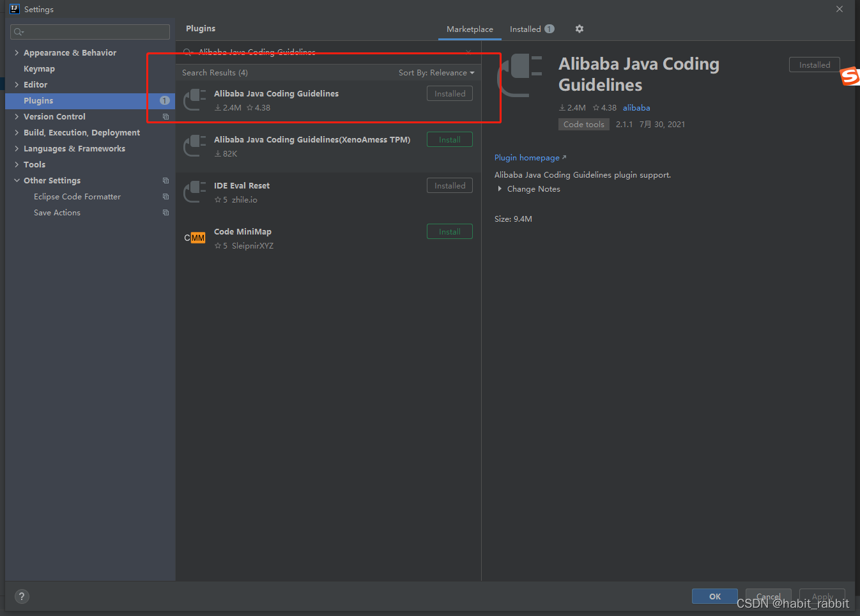Click the plugin manager gear icon
This screenshot has width=860, height=616.
pyautogui.click(x=579, y=29)
